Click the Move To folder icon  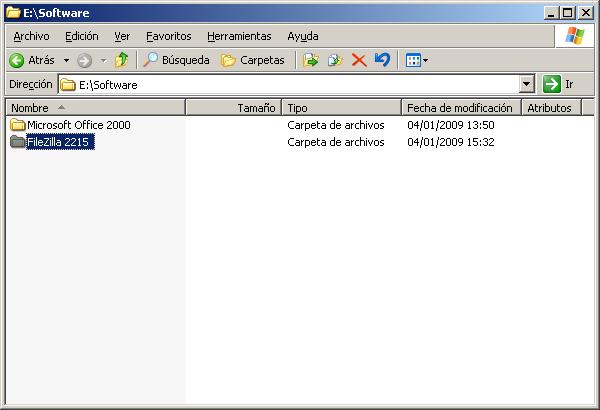[310, 60]
